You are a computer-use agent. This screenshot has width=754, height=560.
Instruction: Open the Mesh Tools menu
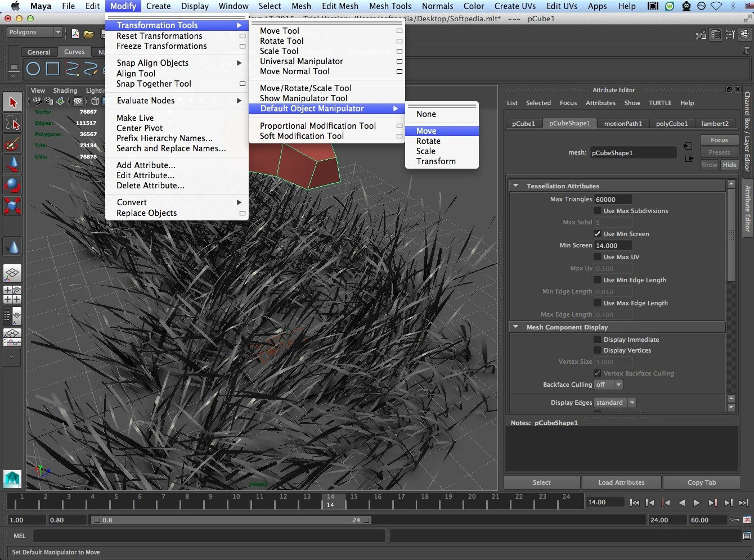tap(391, 6)
